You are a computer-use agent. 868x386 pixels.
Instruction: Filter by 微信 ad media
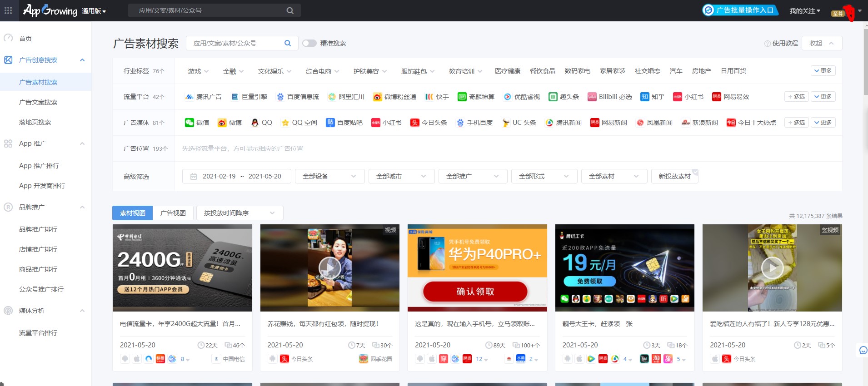[x=197, y=123]
